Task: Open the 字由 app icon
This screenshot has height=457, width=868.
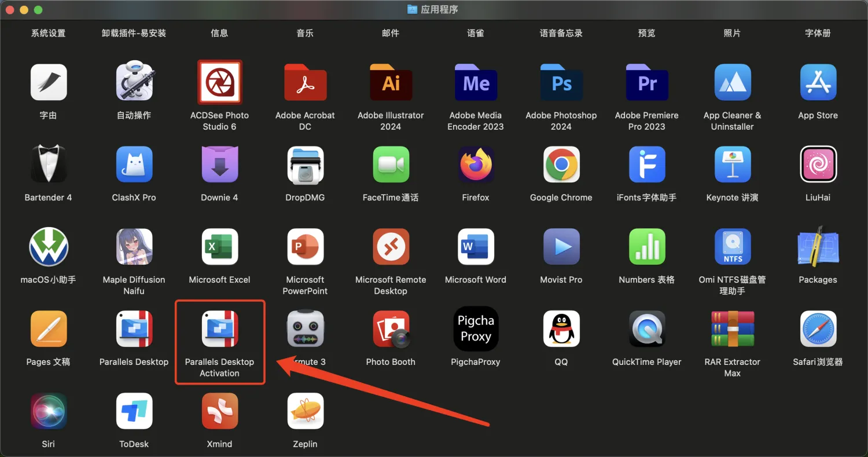Action: point(49,82)
